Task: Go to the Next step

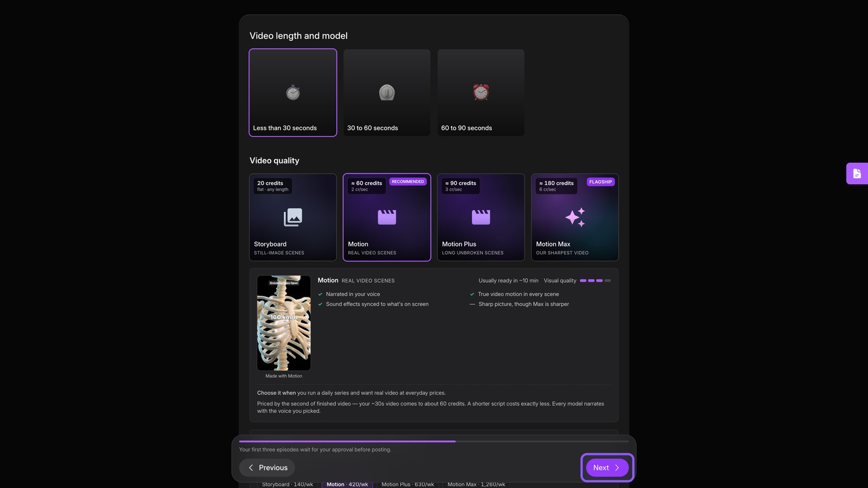Action: coord(607,467)
